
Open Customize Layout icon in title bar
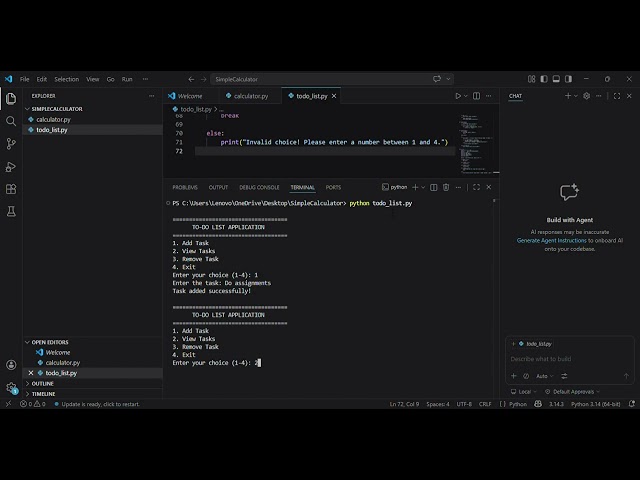[x=531, y=79]
